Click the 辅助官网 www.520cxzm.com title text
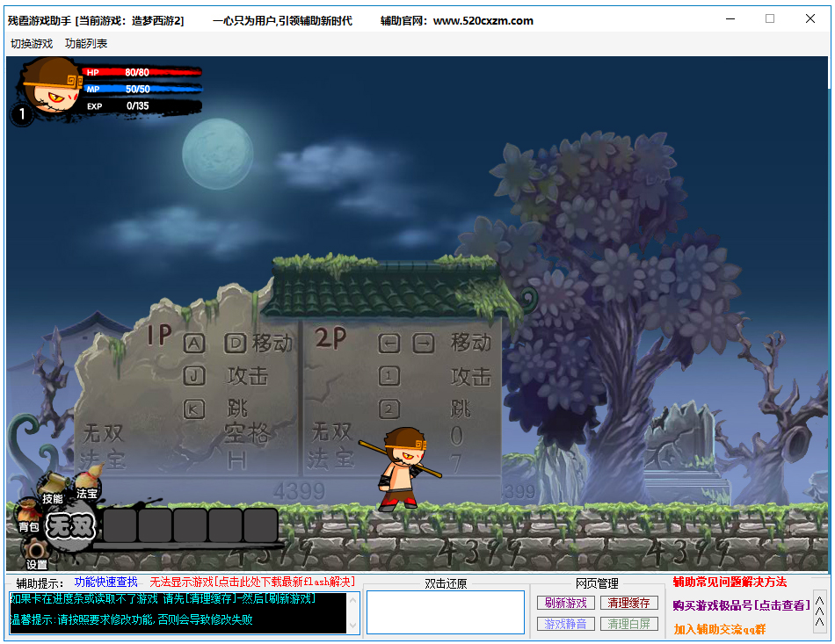 pyautogui.click(x=457, y=21)
